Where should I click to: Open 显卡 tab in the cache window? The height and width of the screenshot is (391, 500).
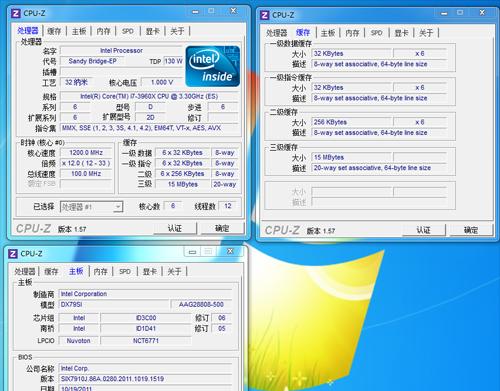401,33
